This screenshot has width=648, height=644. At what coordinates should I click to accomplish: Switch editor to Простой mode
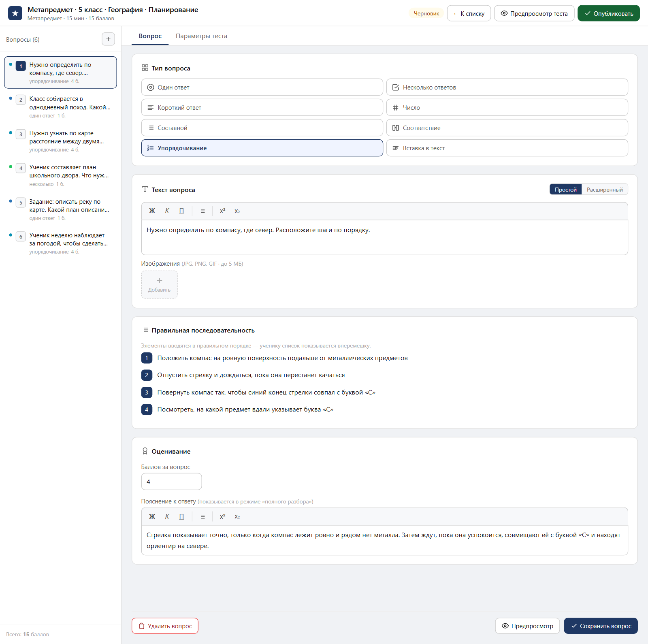[x=566, y=190]
